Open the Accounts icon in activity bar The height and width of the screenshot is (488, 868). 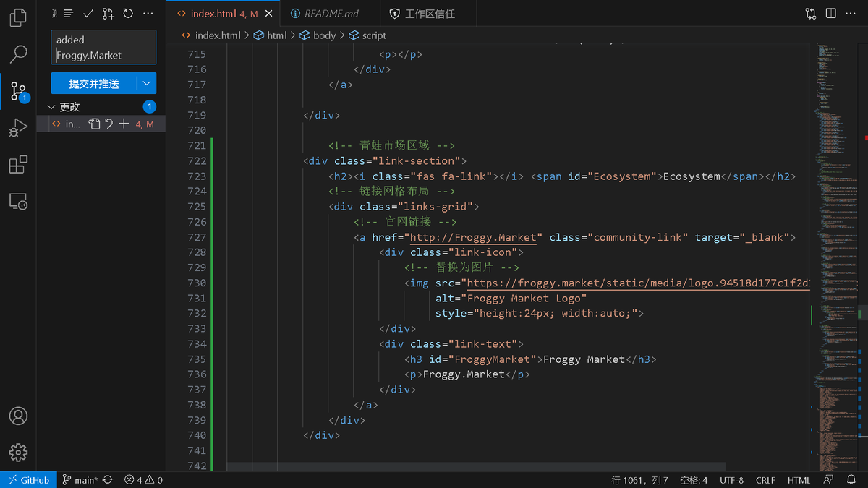click(x=18, y=416)
